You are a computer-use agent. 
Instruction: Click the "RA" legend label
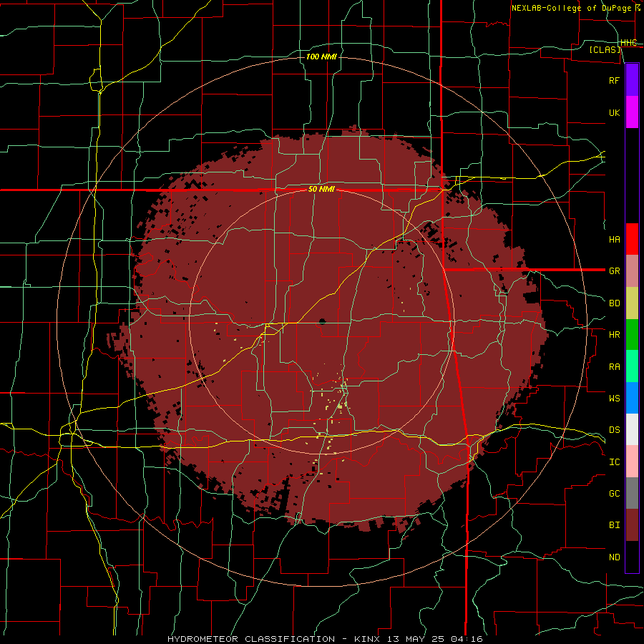614,367
